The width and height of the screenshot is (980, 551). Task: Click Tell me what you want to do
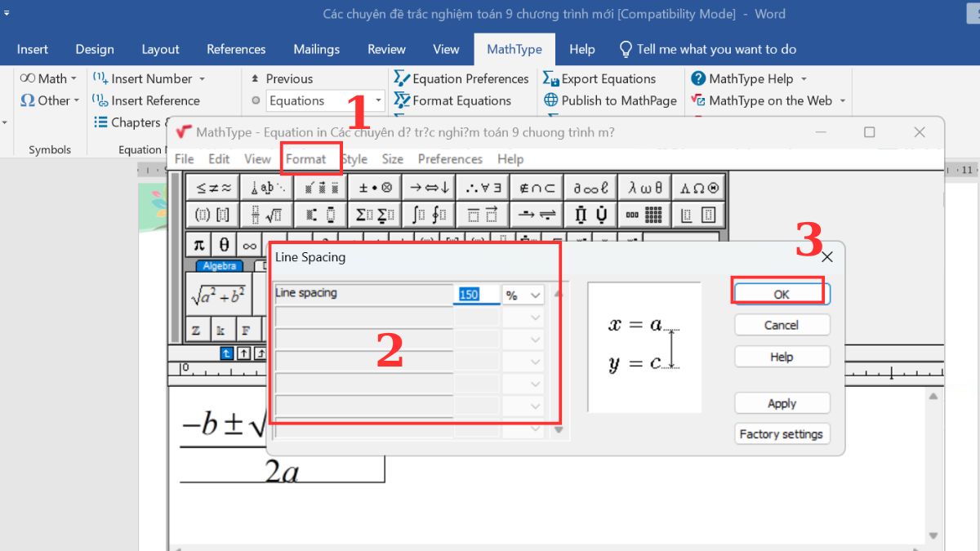pyautogui.click(x=708, y=49)
